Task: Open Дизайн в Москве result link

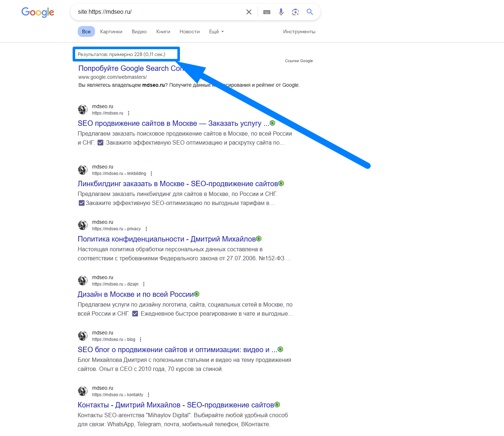Action: 135,294
